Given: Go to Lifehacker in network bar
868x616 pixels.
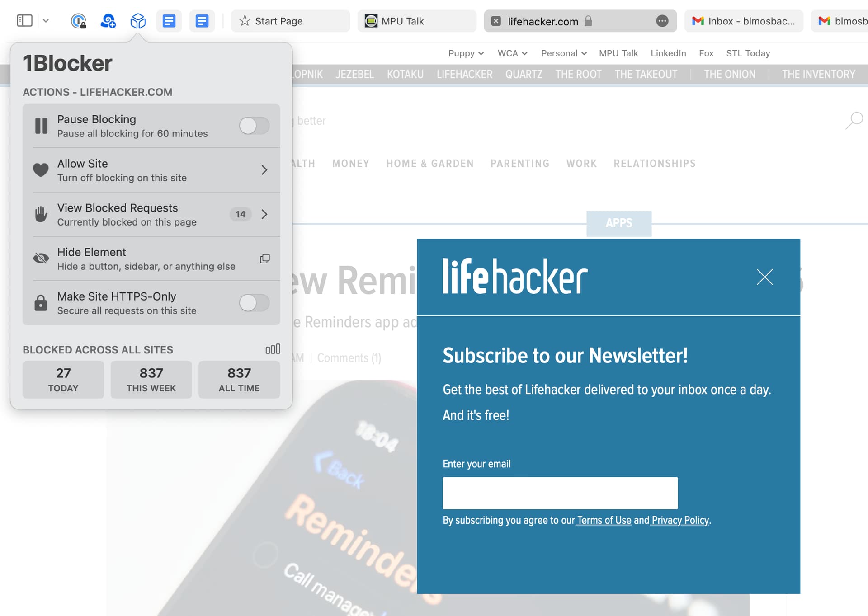Looking at the screenshot, I should coord(464,74).
